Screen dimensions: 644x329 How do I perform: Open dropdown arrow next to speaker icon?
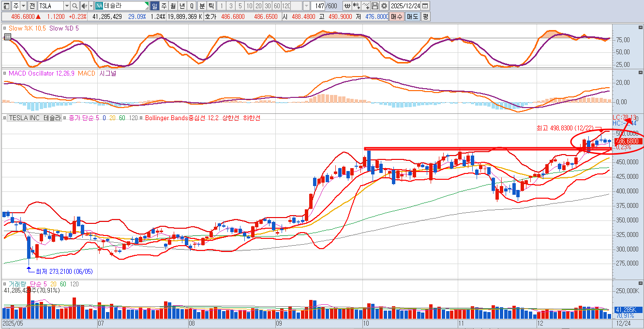pyautogui.click(x=90, y=6)
